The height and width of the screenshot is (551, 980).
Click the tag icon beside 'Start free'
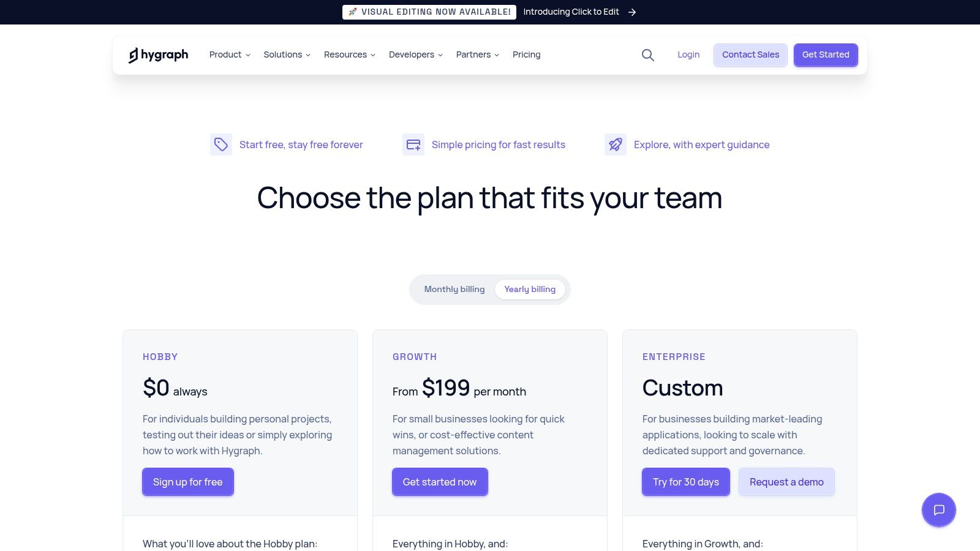pos(221,144)
